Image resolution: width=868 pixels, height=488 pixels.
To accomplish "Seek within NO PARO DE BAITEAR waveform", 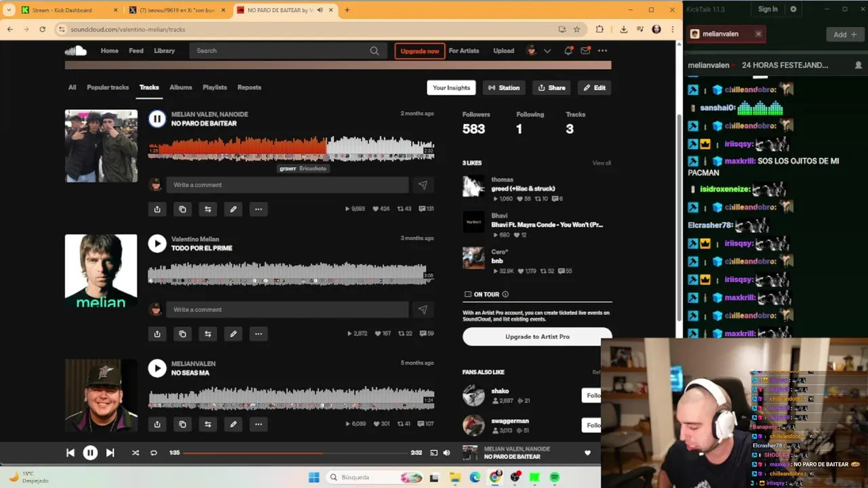I will (x=291, y=148).
